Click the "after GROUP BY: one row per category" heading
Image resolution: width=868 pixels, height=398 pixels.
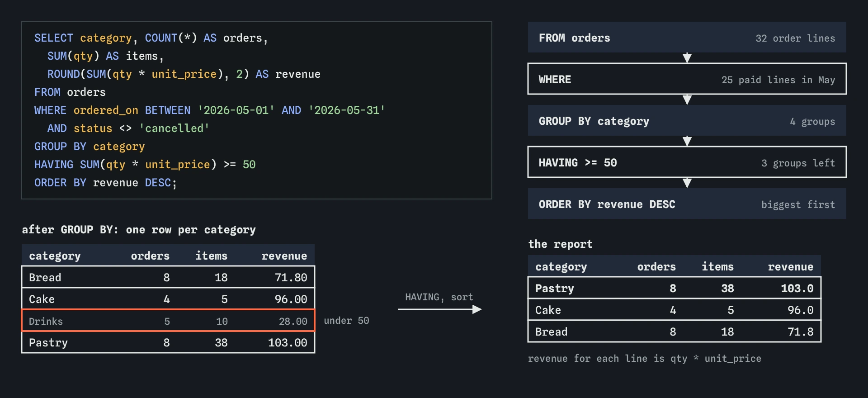click(139, 230)
